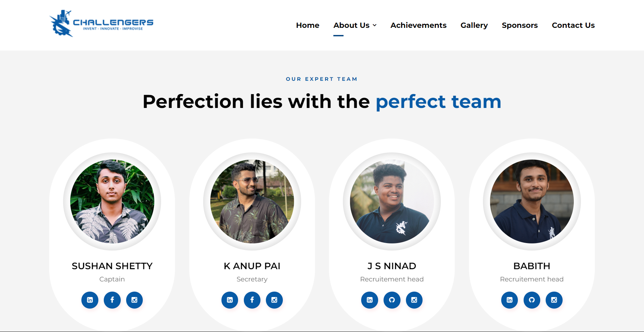The width and height of the screenshot is (644, 332).
Task: Open the Sponsors link
Action: (x=520, y=25)
